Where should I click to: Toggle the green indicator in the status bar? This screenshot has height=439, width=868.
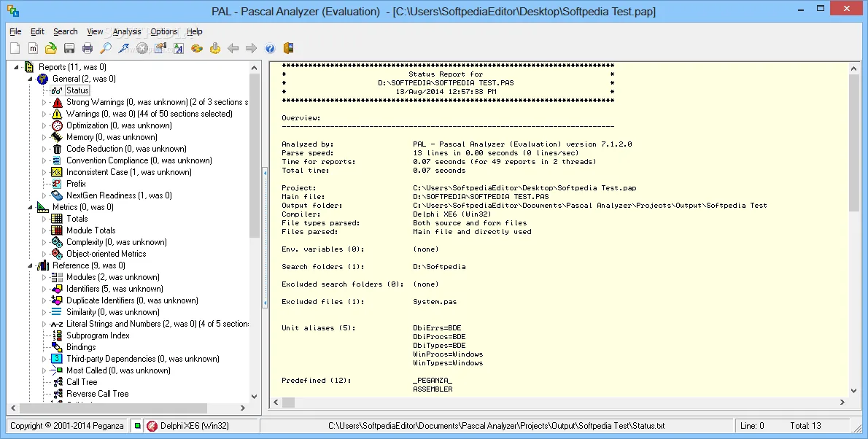pos(137,426)
